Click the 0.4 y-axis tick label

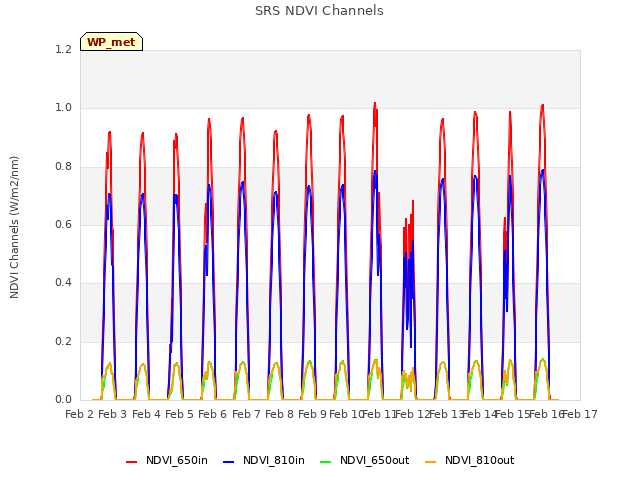(63, 282)
